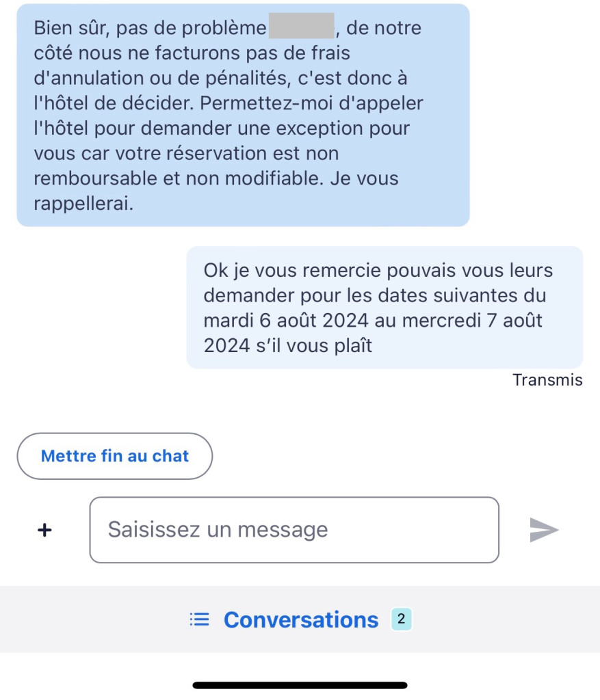The image size is (600, 700).
Task: Tap the phrase "Permettez-moi d'appeler"
Action: click(311, 103)
